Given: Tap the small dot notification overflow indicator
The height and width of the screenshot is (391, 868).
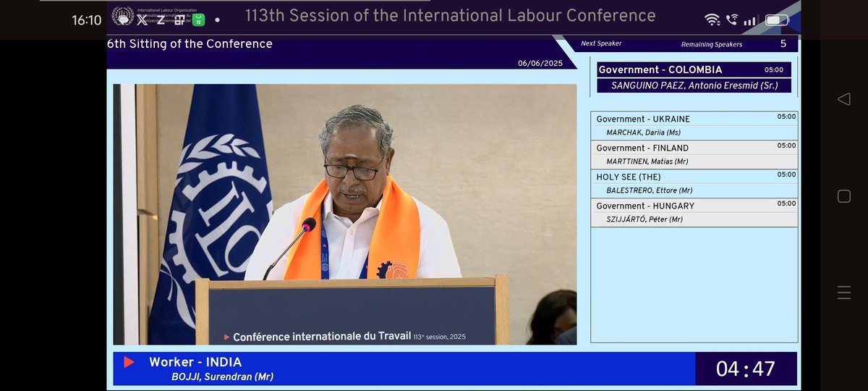Looking at the screenshot, I should [218, 20].
